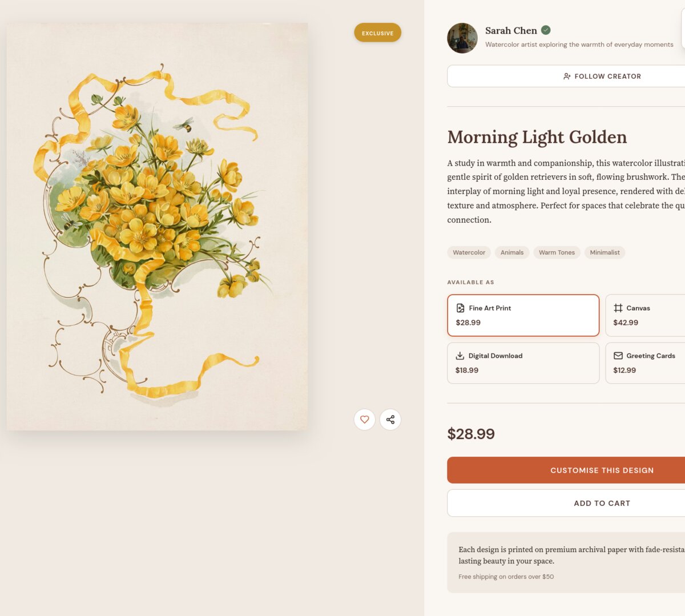
Task: Click the yellow flower artwork image
Action: pos(157,226)
